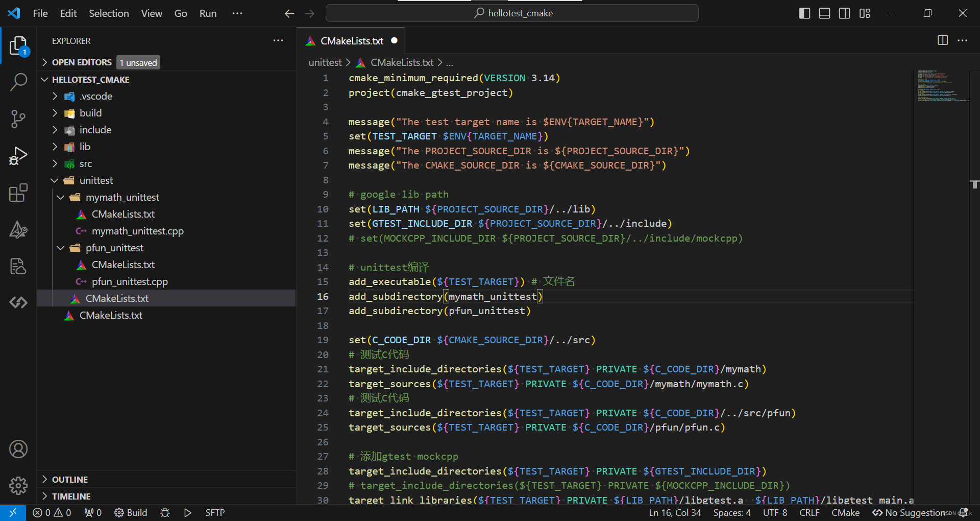Open Customize Layout icon in title bar
Viewport: 980px width, 521px height.
[x=865, y=13]
